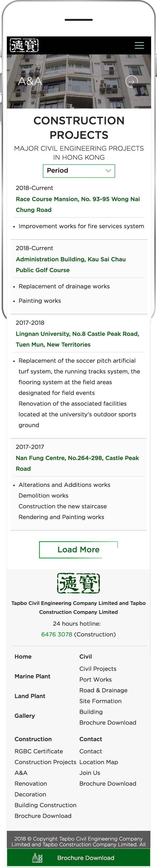
Task: Open the hamburger menu icon
Action: (x=139, y=46)
